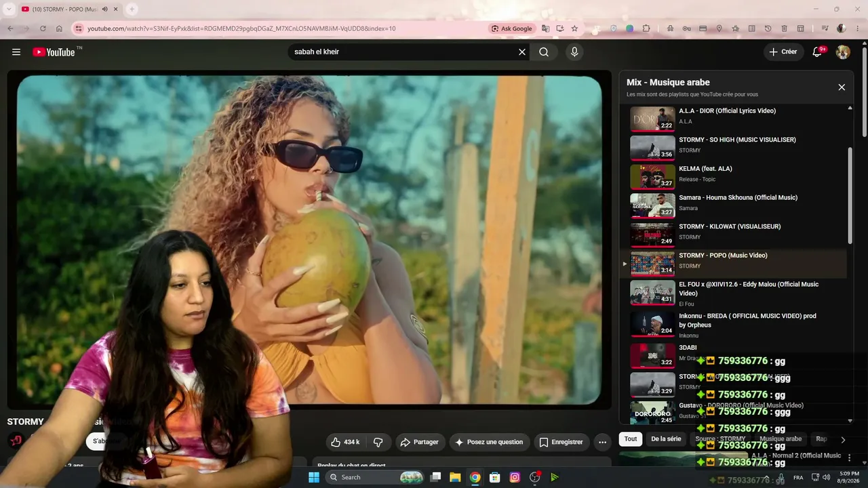Dislike the video with thumbs-down
This screenshot has height=488, width=868.
[x=378, y=442]
